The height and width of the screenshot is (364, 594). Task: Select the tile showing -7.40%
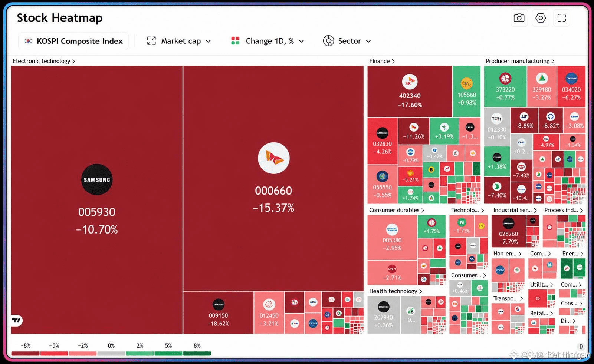pyautogui.click(x=497, y=191)
